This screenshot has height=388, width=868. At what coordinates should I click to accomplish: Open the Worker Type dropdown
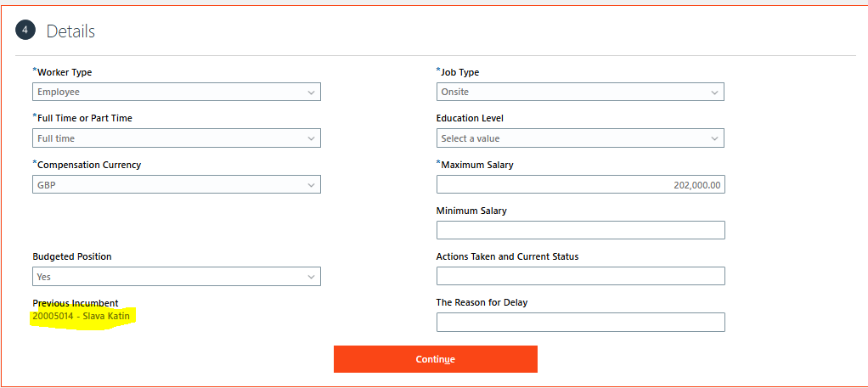(x=177, y=92)
